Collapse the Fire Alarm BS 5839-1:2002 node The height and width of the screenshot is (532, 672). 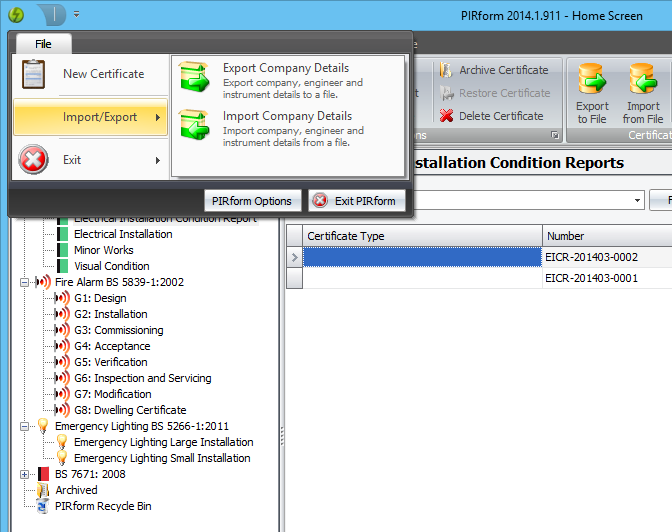click(x=25, y=282)
